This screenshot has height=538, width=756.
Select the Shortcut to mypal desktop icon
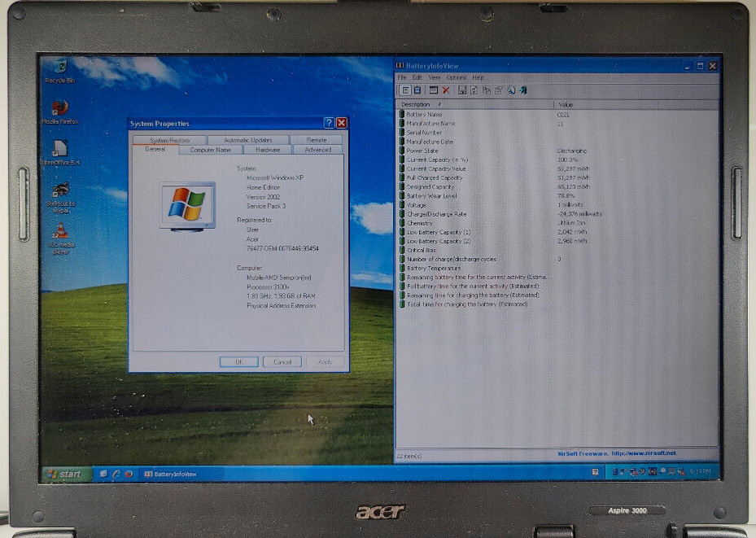(60, 197)
